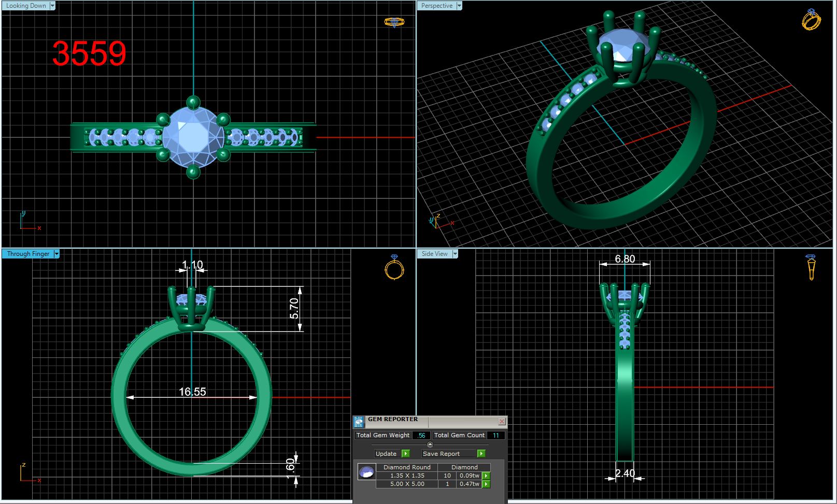Click the 5.70 head height dimension
The width and height of the screenshot is (837, 504).
click(x=294, y=308)
